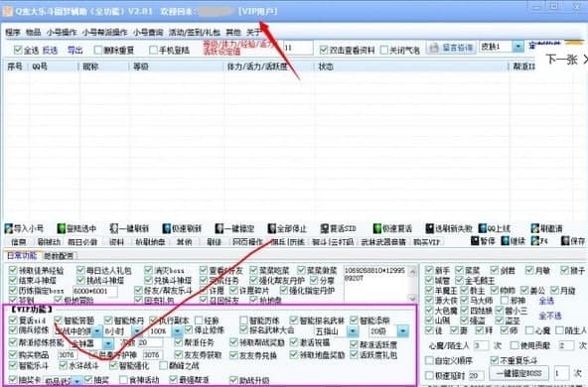Click the 一键刷新 refresh icon

pyautogui.click(x=114, y=228)
